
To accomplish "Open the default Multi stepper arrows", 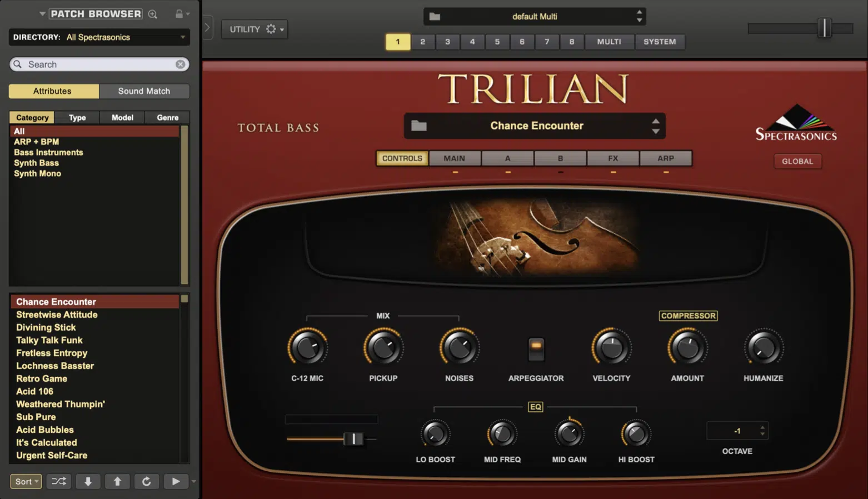I will tap(639, 16).
